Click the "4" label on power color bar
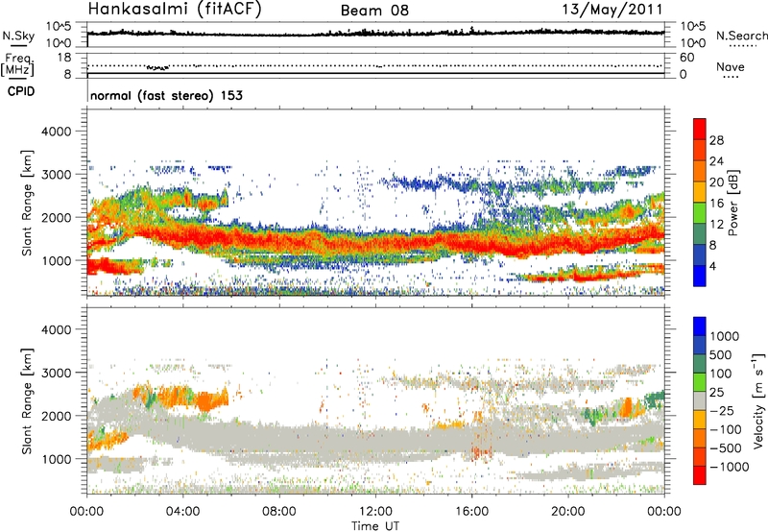 click(x=712, y=266)
